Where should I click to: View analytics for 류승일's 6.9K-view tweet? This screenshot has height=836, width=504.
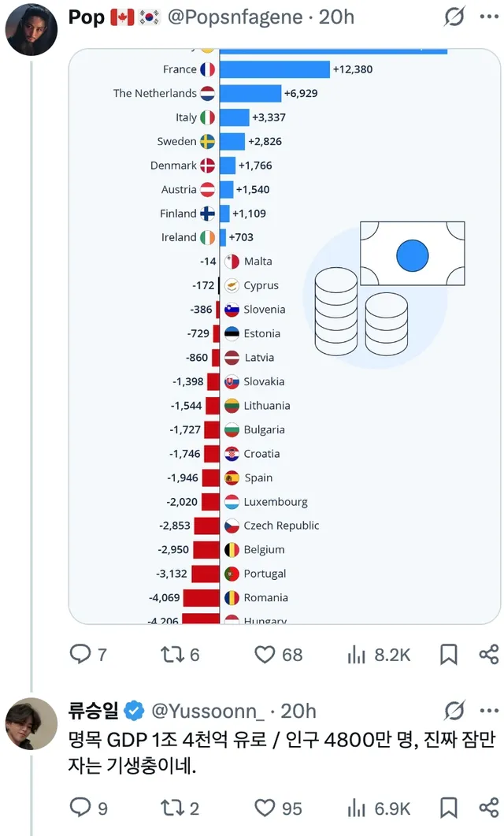tap(358, 808)
